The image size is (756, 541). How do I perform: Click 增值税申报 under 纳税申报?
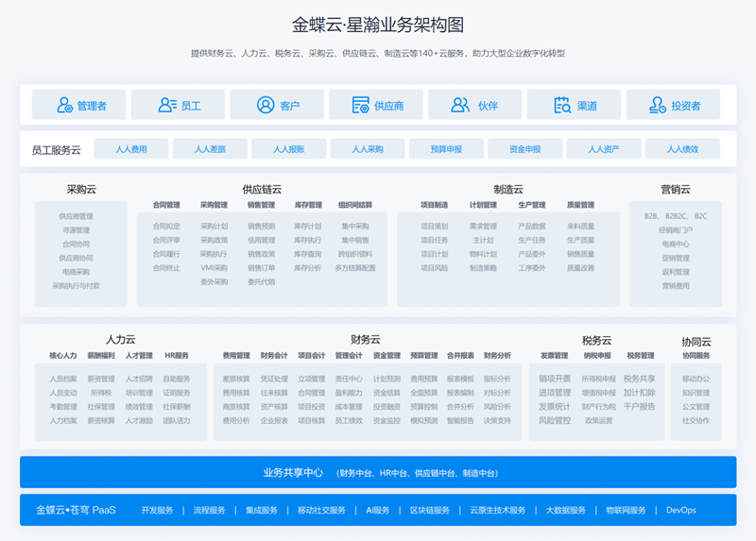coord(598,393)
